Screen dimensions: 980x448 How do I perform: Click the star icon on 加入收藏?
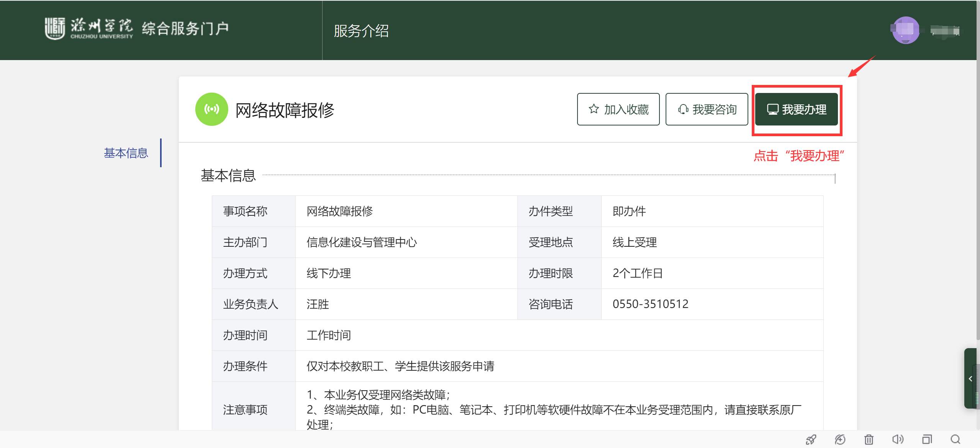click(594, 109)
